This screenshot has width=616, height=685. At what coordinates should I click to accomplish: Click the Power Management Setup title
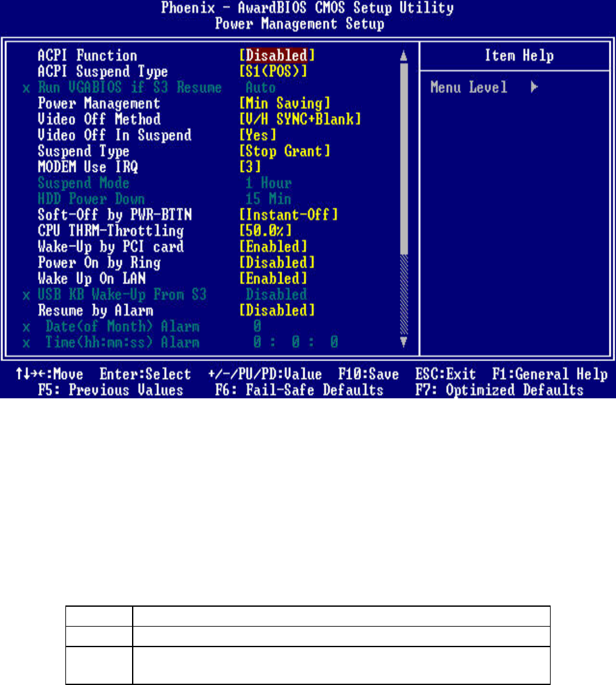pyautogui.click(x=299, y=24)
